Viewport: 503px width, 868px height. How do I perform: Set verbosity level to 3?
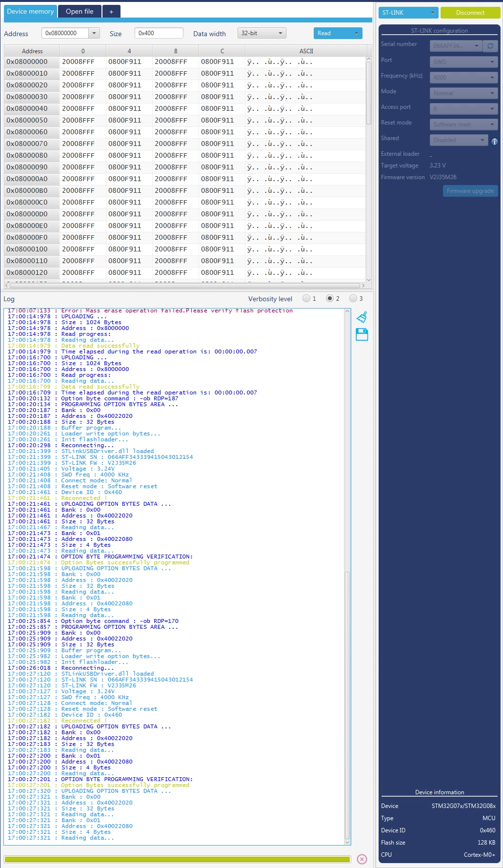pyautogui.click(x=353, y=298)
